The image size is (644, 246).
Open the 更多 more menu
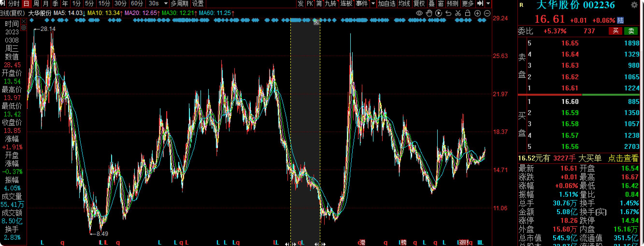point(468,3)
